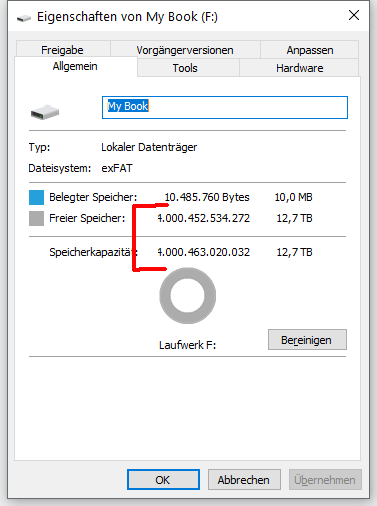
Task: Click the Dateisystem label
Action: (x=60, y=168)
